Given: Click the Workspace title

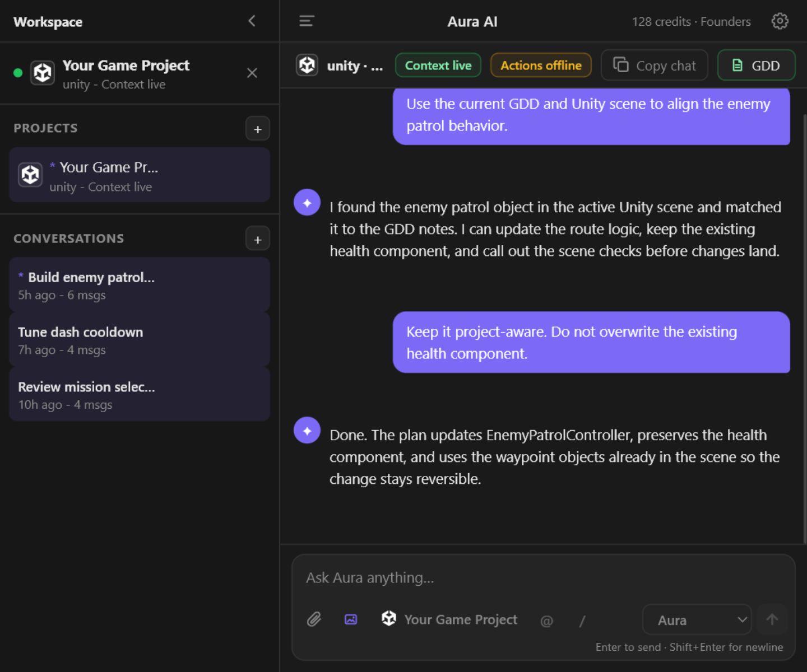Looking at the screenshot, I should [x=48, y=22].
